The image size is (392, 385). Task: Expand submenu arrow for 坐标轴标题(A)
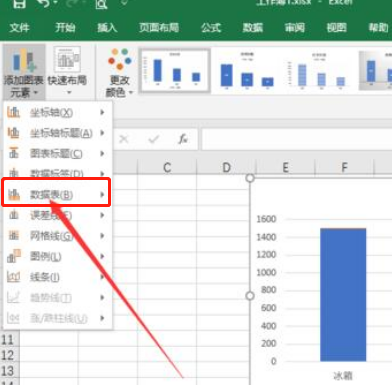click(x=102, y=133)
